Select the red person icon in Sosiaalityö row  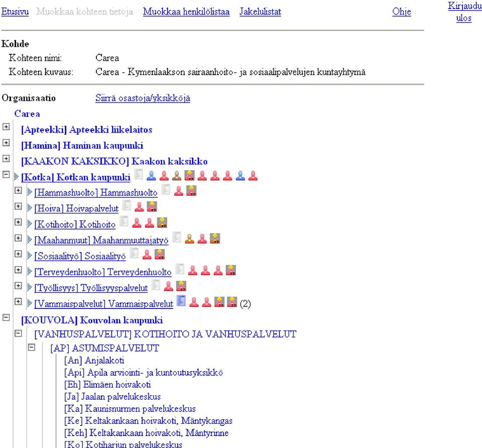coord(147,255)
